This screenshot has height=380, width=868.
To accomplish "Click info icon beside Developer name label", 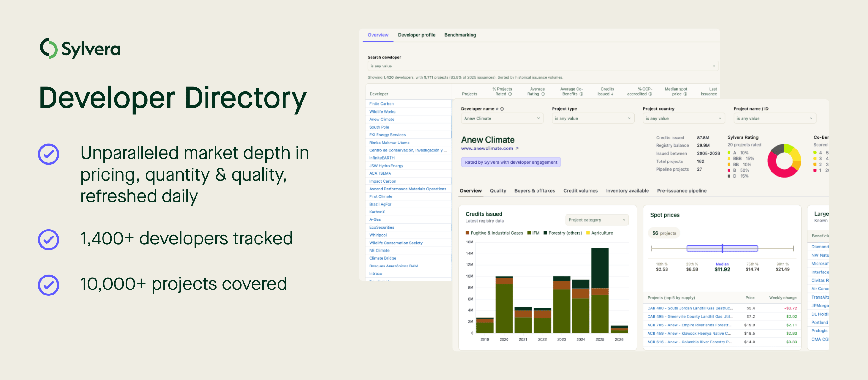I will (x=502, y=109).
